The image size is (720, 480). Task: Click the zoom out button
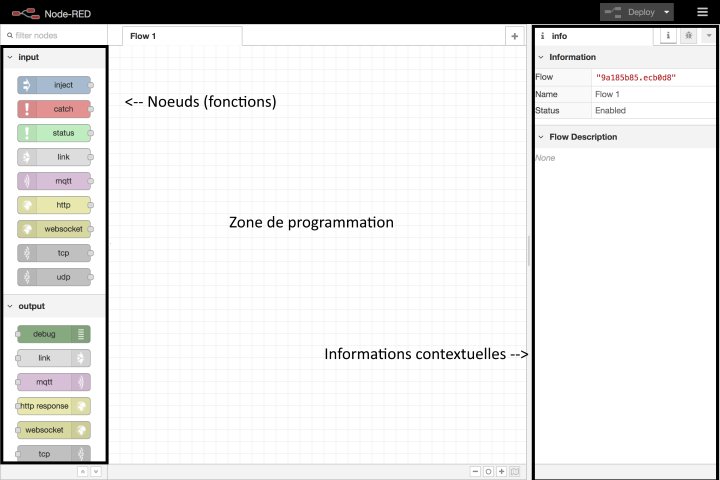tap(475, 471)
